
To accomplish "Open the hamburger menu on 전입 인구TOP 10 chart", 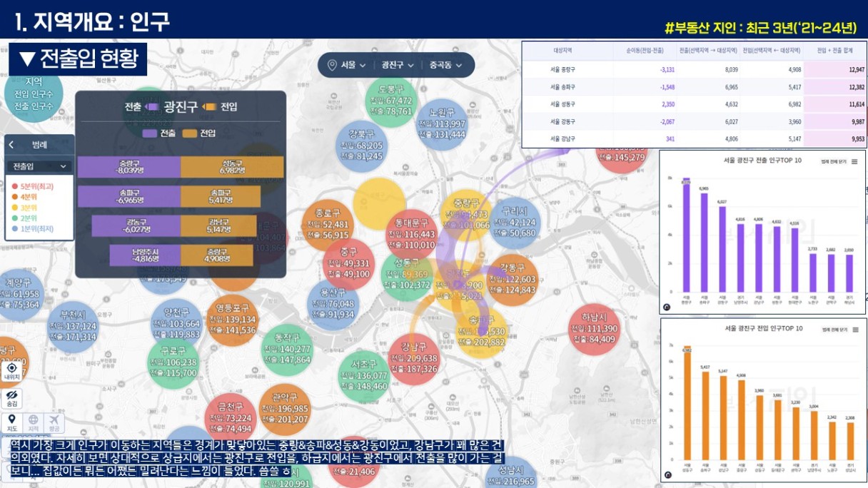I will tap(854, 330).
